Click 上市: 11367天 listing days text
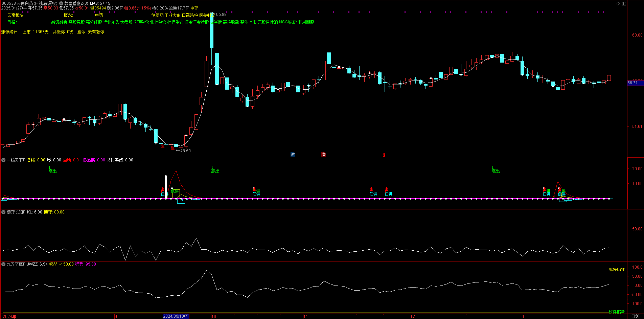Viewport: 644px width, 319px height. tap(36, 32)
